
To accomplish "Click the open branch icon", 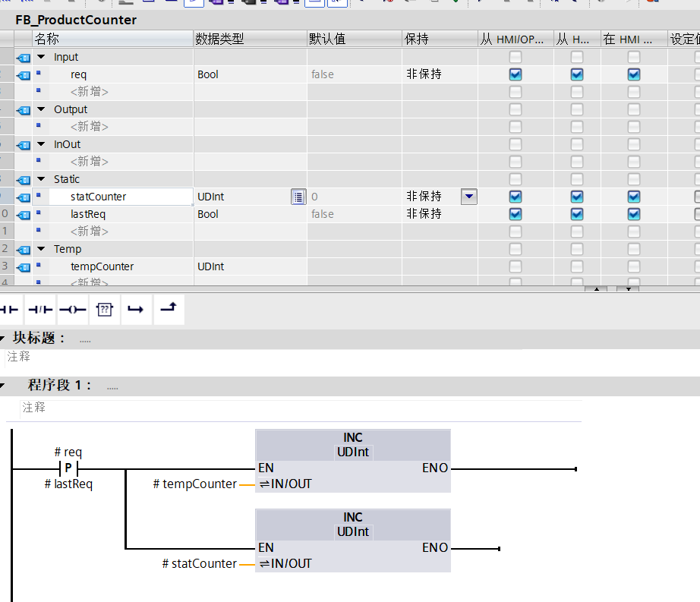I will (x=136, y=310).
